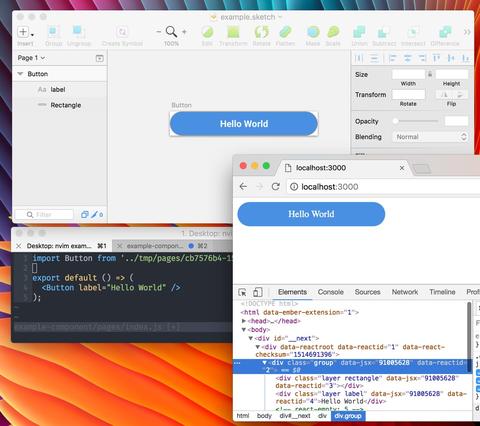Collapse the body element in DOM tree

click(x=244, y=330)
